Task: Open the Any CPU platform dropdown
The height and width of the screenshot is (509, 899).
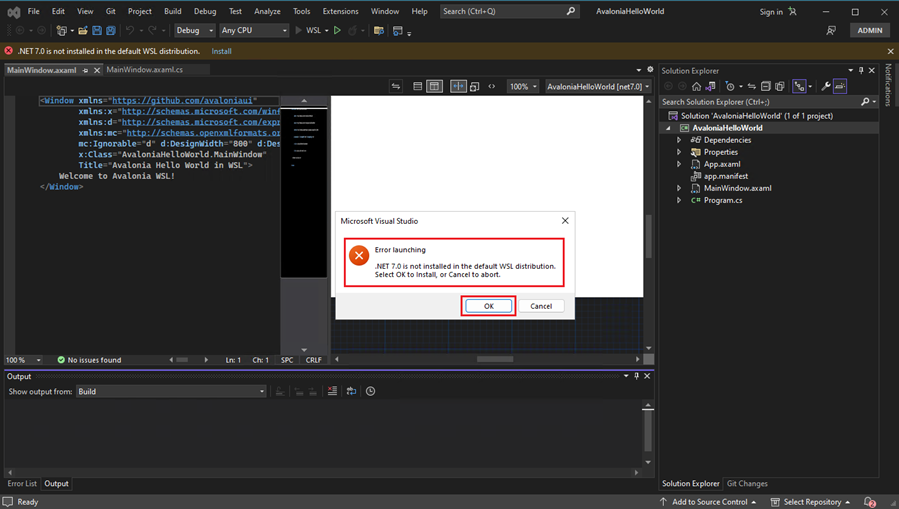Action: [x=254, y=30]
